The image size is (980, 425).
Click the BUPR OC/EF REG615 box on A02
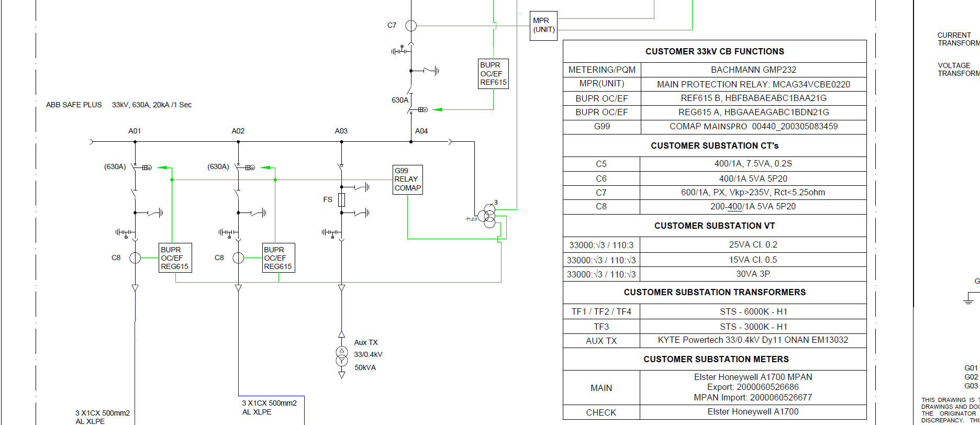coord(278,258)
